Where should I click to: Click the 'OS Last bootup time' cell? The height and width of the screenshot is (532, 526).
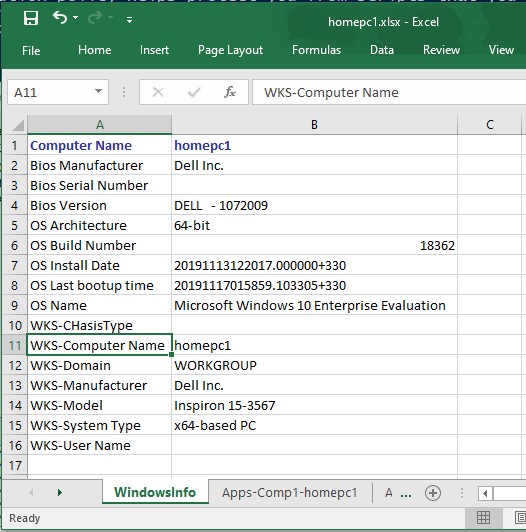pyautogui.click(x=99, y=286)
